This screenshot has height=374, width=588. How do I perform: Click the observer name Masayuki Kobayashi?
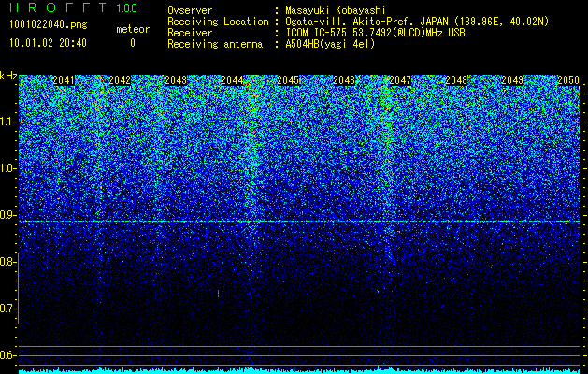click(x=336, y=10)
